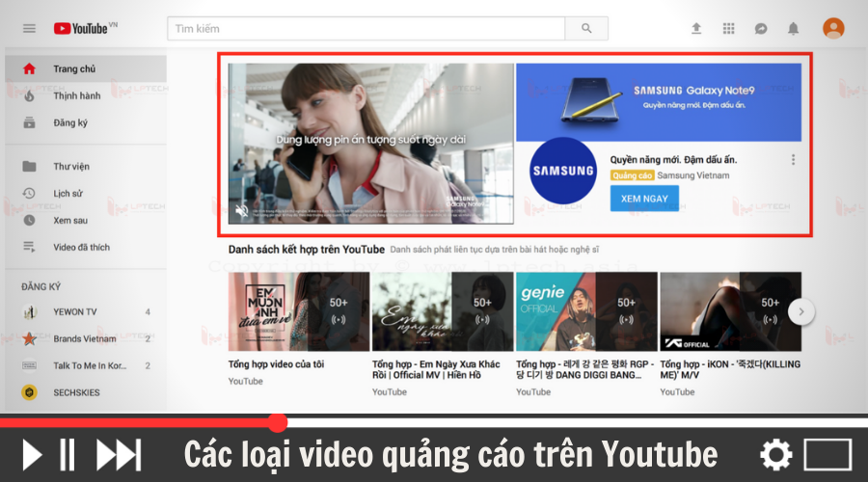Select Lịch sử in sidebar
Image resolution: width=868 pixels, height=482 pixels.
pyautogui.click(x=86, y=193)
